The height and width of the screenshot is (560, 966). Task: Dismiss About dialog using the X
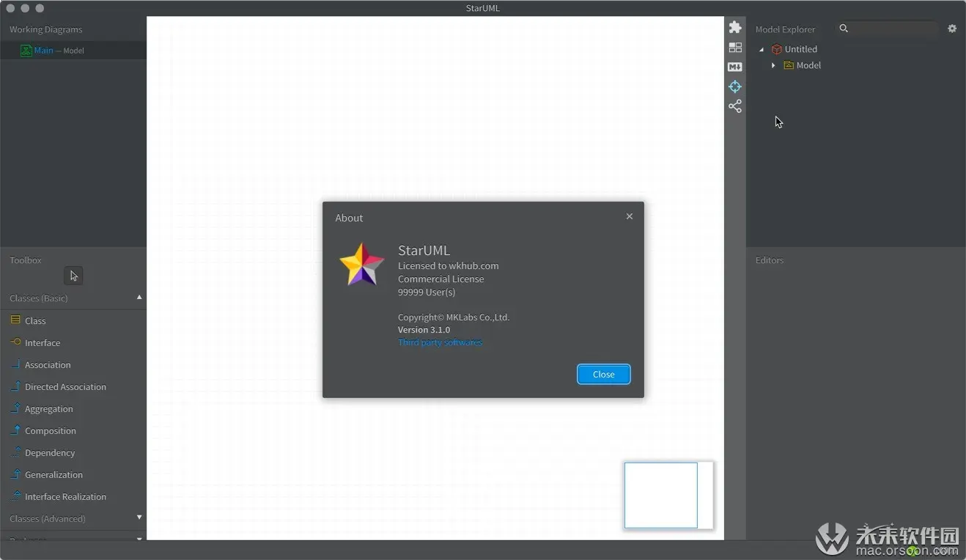coord(629,216)
